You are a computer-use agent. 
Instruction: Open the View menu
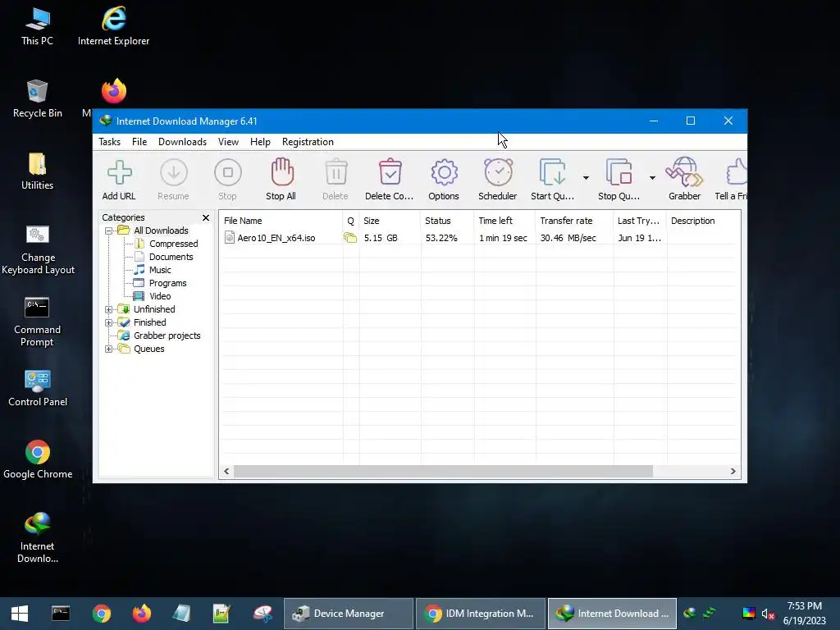coord(228,142)
